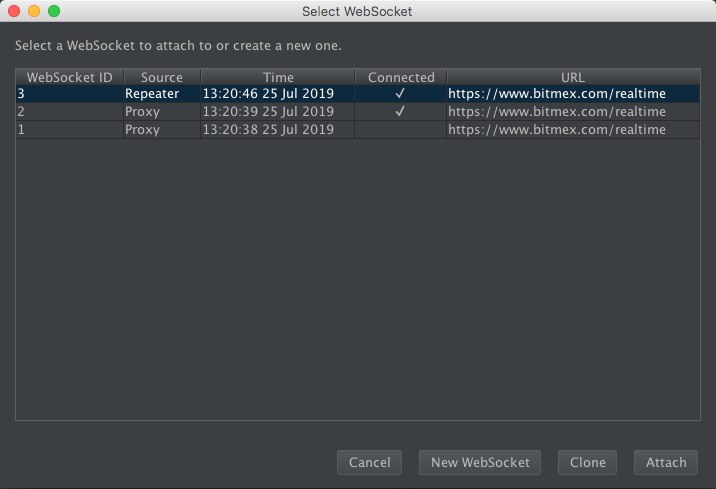Viewport: 716px width, 489px height.
Task: Sort by URL column header
Action: pos(573,77)
